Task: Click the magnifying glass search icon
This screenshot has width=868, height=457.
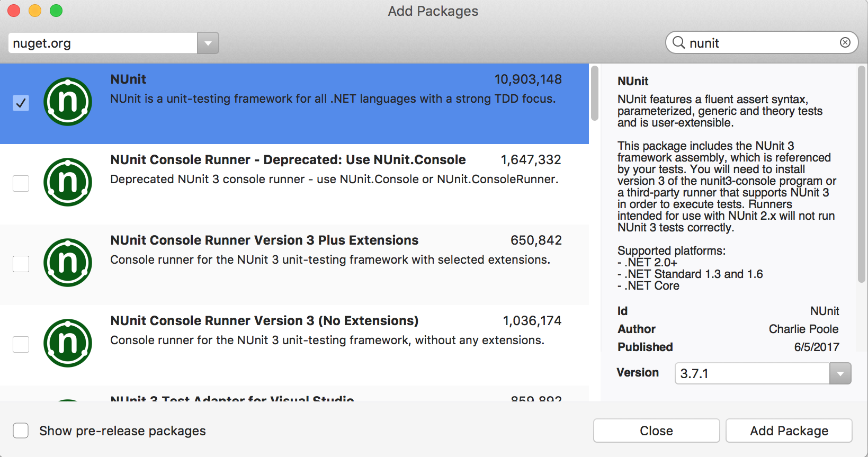Action: (x=678, y=42)
